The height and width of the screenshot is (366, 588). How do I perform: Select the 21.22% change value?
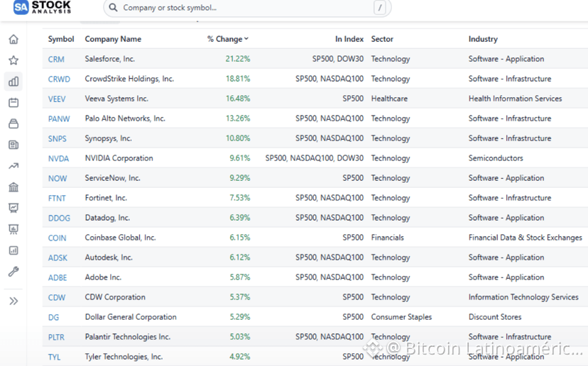tap(238, 59)
